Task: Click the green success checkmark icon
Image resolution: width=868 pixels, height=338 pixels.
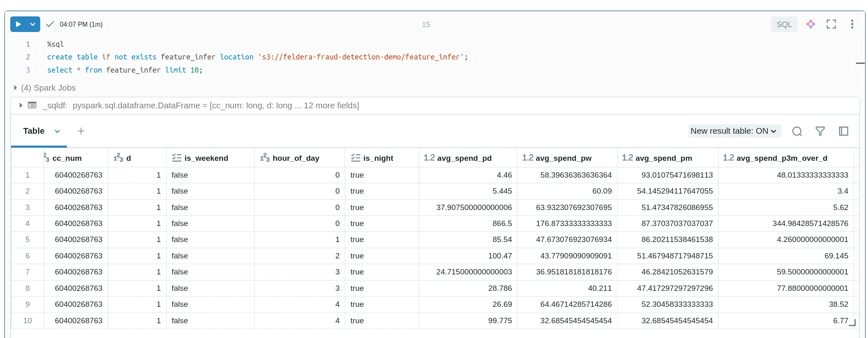Action: click(x=50, y=24)
